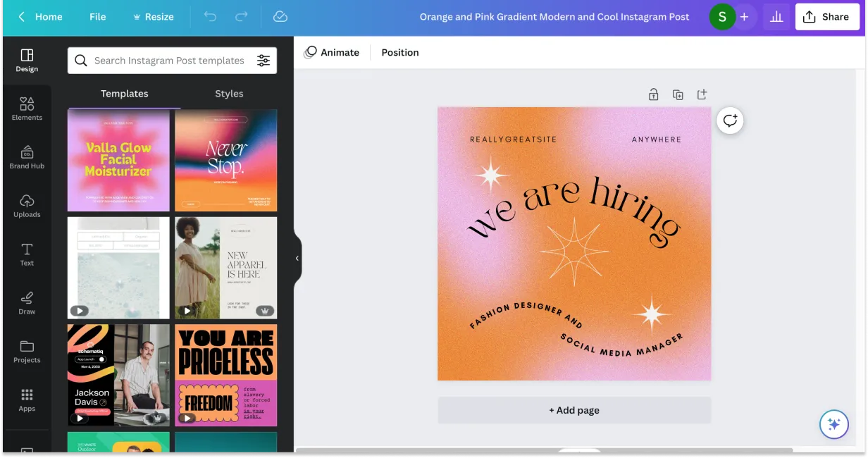This screenshot has width=868, height=458.
Task: Select the 'Social Media Manager' curved text
Action: click(x=622, y=345)
